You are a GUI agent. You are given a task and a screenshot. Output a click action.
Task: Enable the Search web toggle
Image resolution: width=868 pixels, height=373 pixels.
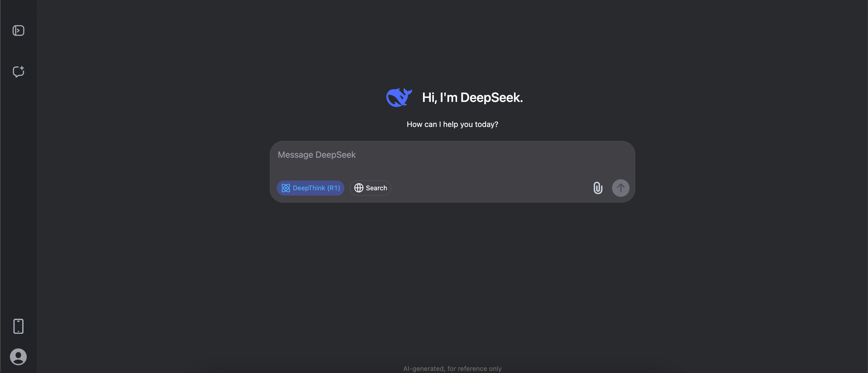click(x=370, y=188)
